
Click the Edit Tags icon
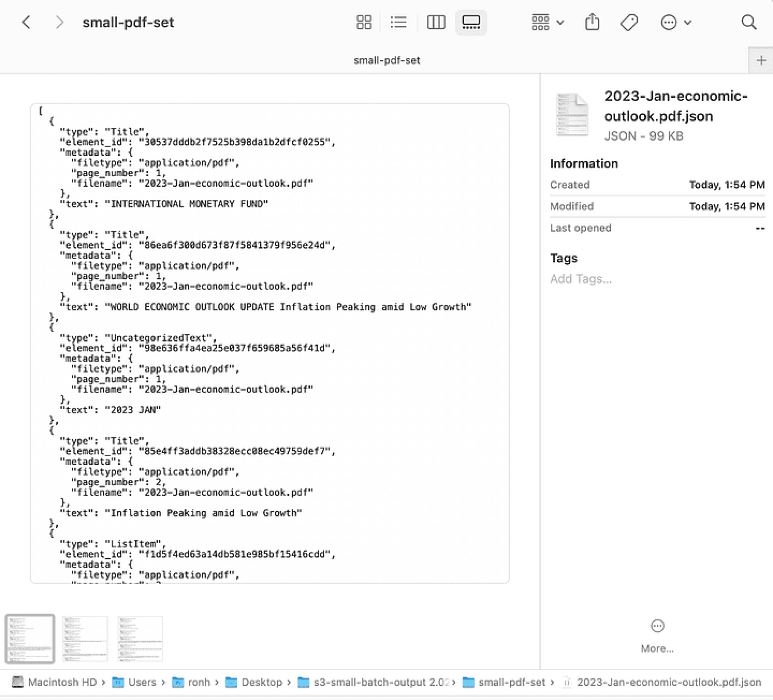point(629,22)
